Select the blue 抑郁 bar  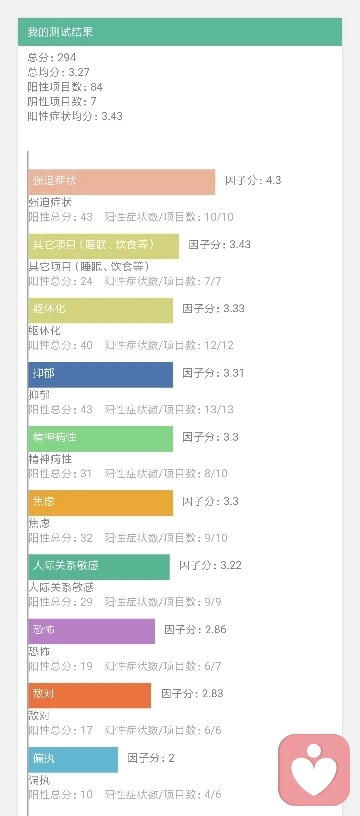[100, 375]
